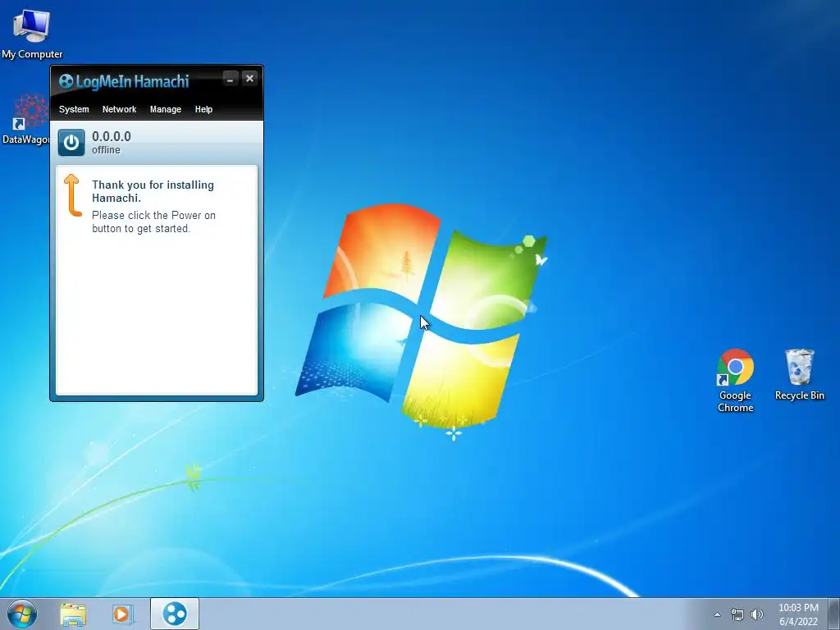Select the Recycle Bin desktop icon
Image resolution: width=840 pixels, height=630 pixels.
click(799, 374)
